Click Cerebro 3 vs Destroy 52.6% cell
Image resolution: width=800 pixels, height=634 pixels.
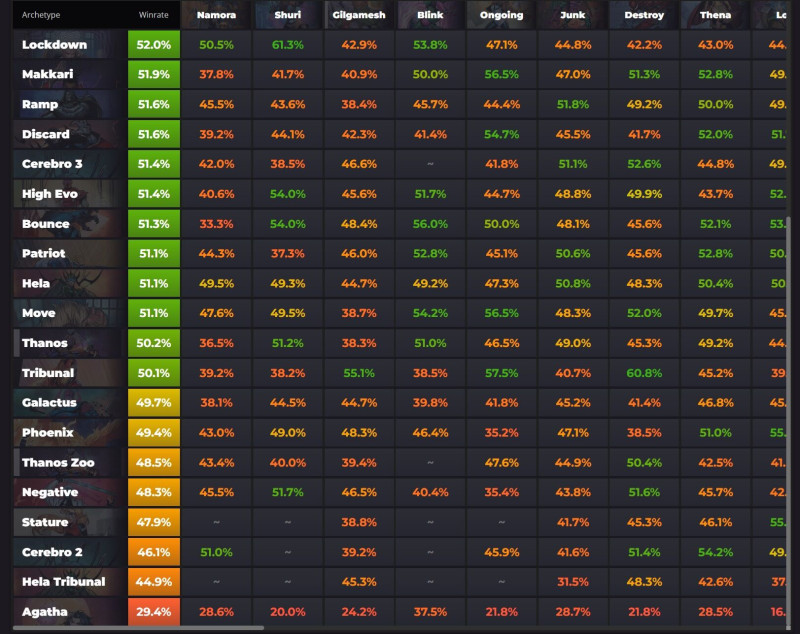tap(644, 164)
